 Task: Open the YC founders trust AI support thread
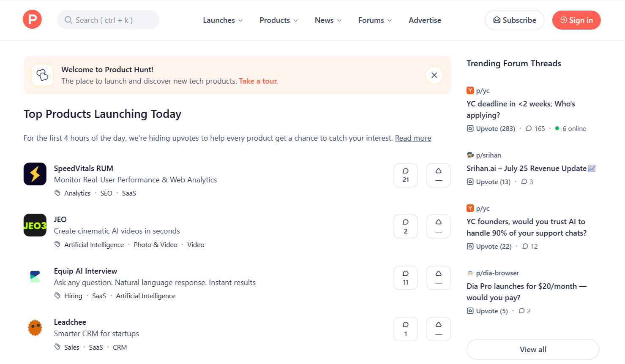point(527,227)
